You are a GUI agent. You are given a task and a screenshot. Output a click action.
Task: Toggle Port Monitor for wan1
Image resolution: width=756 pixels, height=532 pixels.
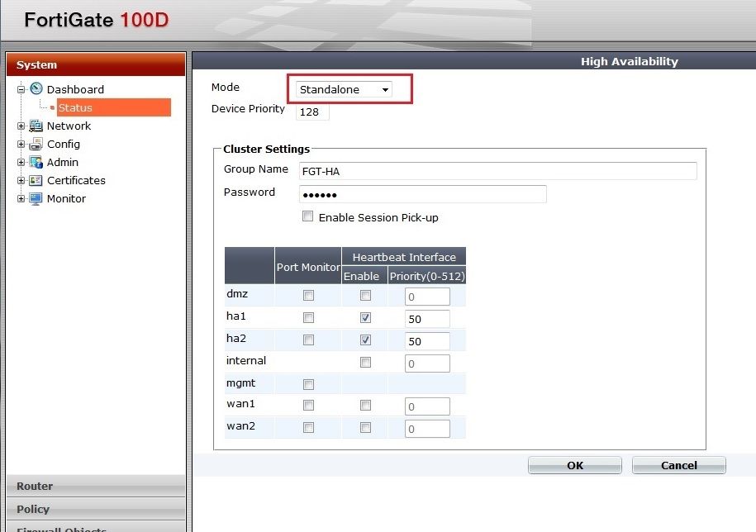[308, 406]
